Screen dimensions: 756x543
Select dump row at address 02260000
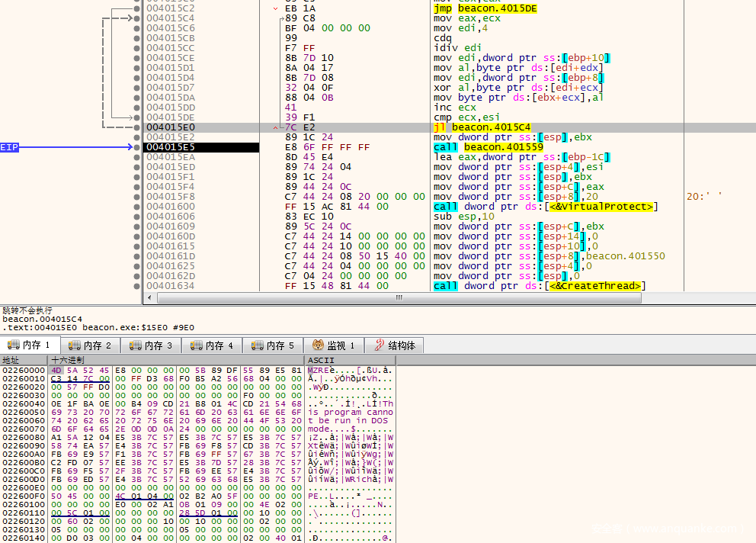[24, 370]
